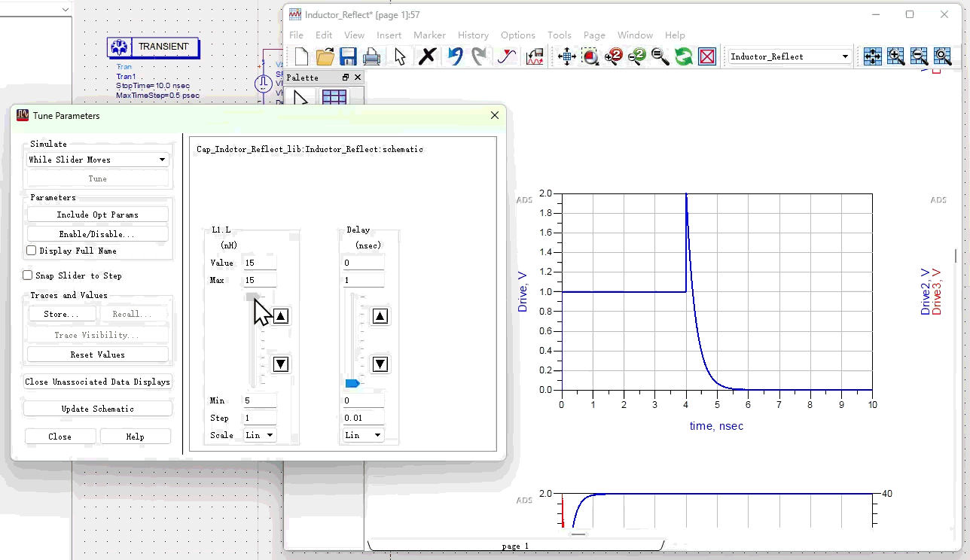970x560 pixels.
Task: Click the TRANSIENT simulation controller gear icon
Action: point(119,47)
